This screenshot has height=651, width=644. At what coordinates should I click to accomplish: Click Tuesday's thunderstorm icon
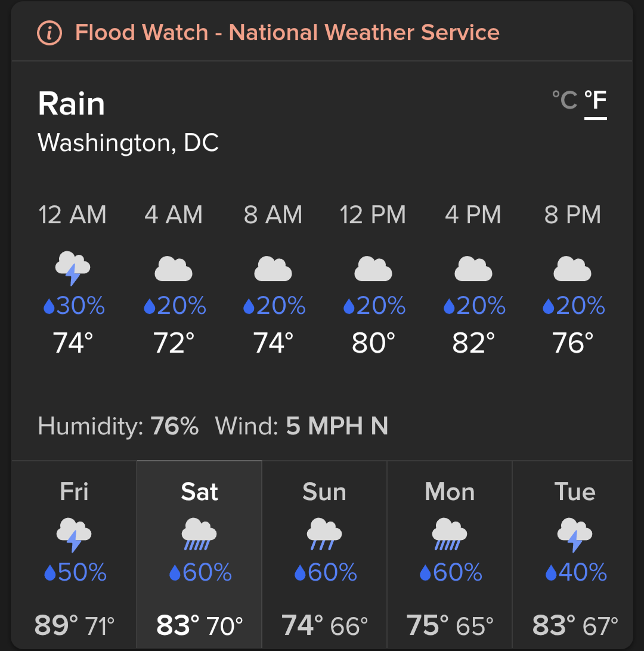click(575, 535)
